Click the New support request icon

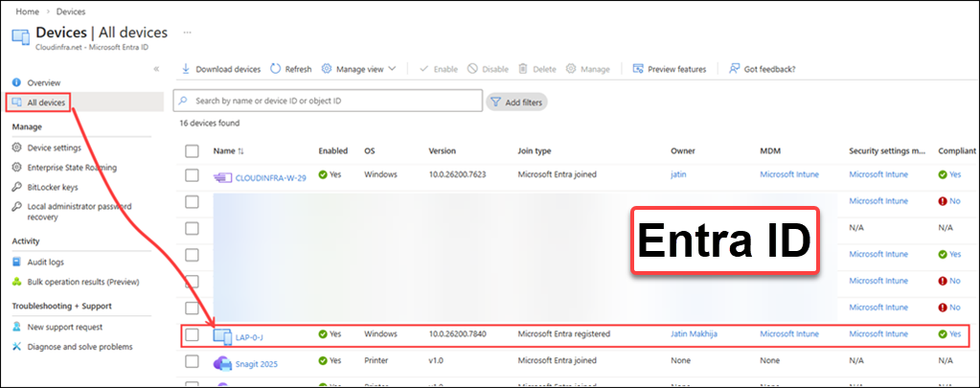tap(17, 327)
